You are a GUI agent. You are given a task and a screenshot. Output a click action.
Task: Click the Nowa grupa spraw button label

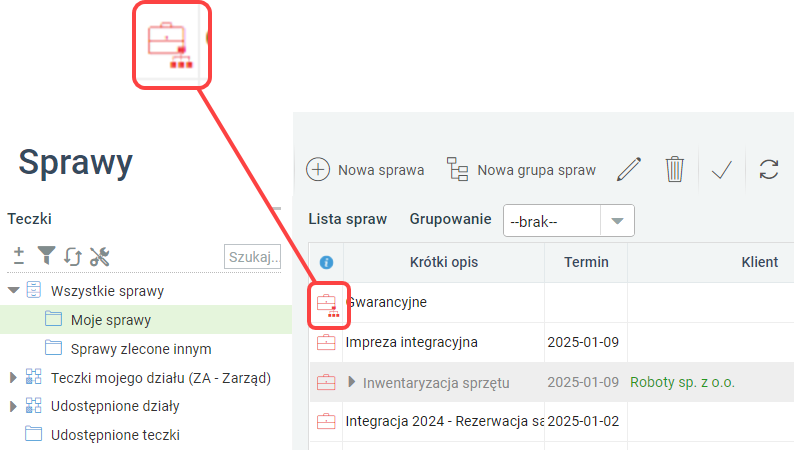pos(536,170)
